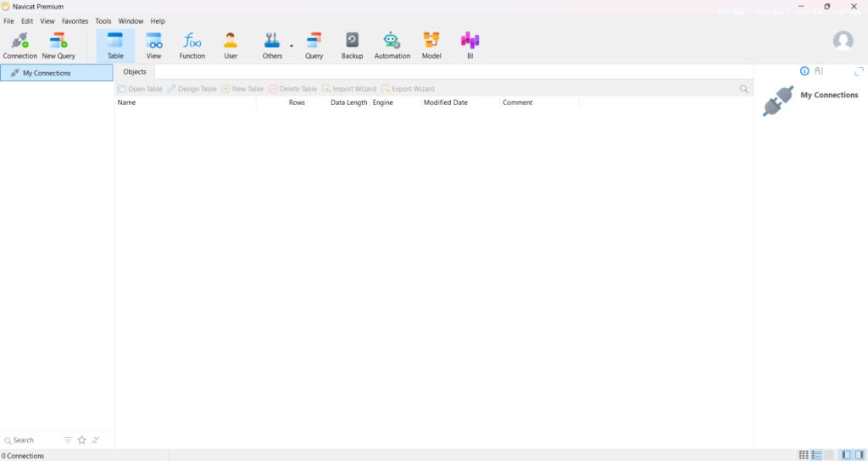Open the Favorites menu
Image resolution: width=868 pixels, height=461 pixels.
click(x=75, y=21)
